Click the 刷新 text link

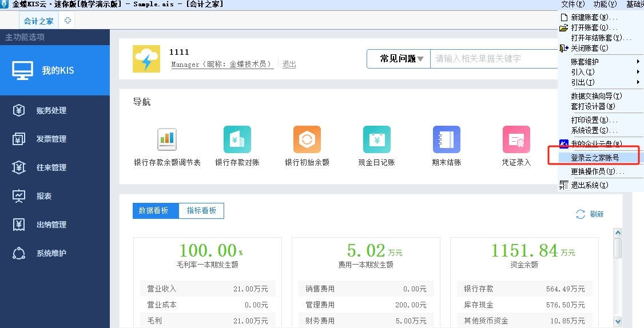click(597, 214)
